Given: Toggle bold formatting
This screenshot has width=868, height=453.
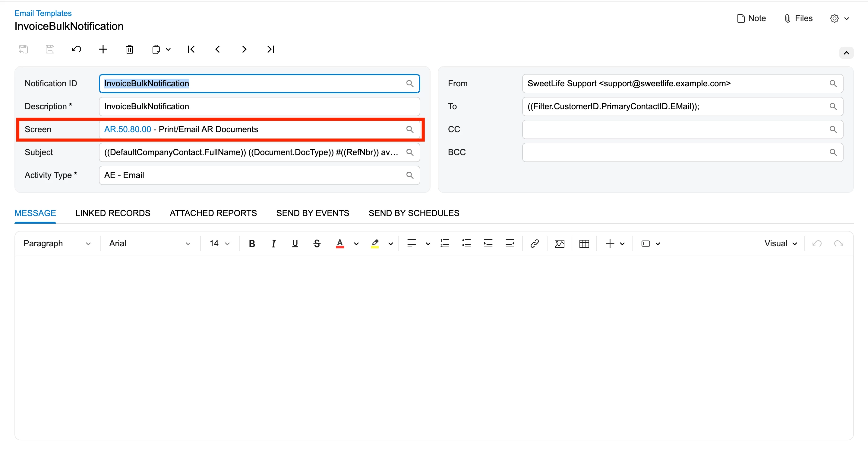Looking at the screenshot, I should click(252, 244).
